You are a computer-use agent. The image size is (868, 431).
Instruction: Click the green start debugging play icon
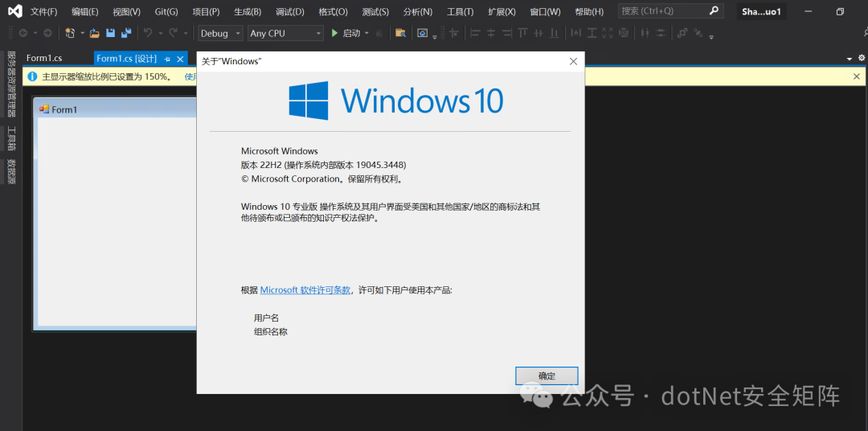tap(334, 33)
